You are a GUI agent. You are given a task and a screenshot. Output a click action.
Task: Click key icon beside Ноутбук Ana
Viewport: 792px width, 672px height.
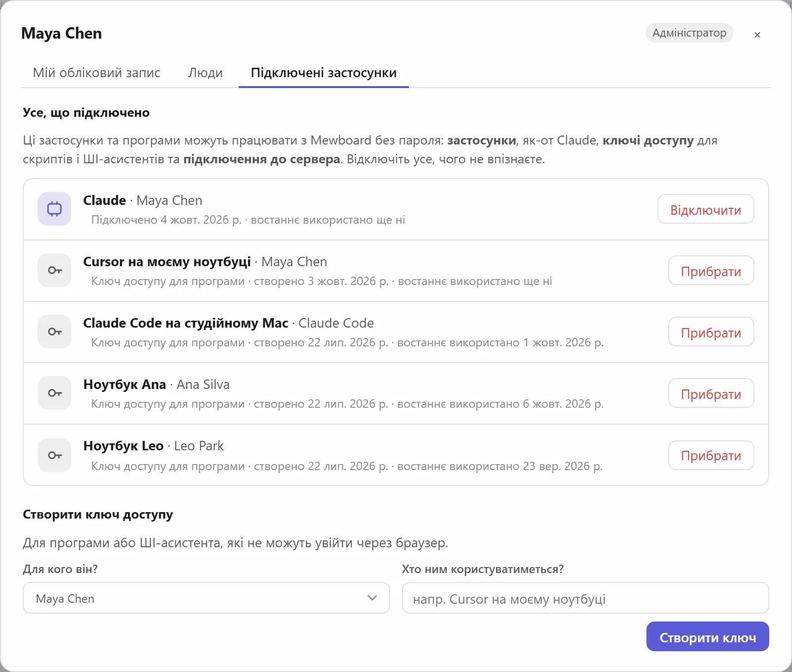tap(54, 393)
